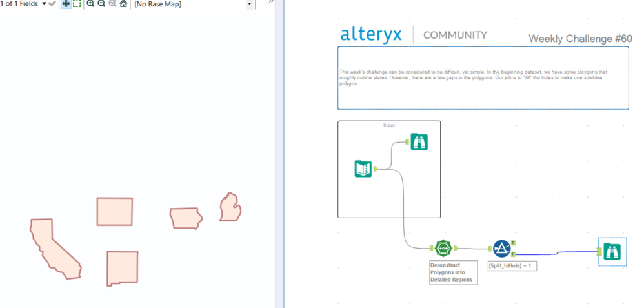Select the Michigan polygon on the map
The height and width of the screenshot is (308, 644).
coord(230,208)
